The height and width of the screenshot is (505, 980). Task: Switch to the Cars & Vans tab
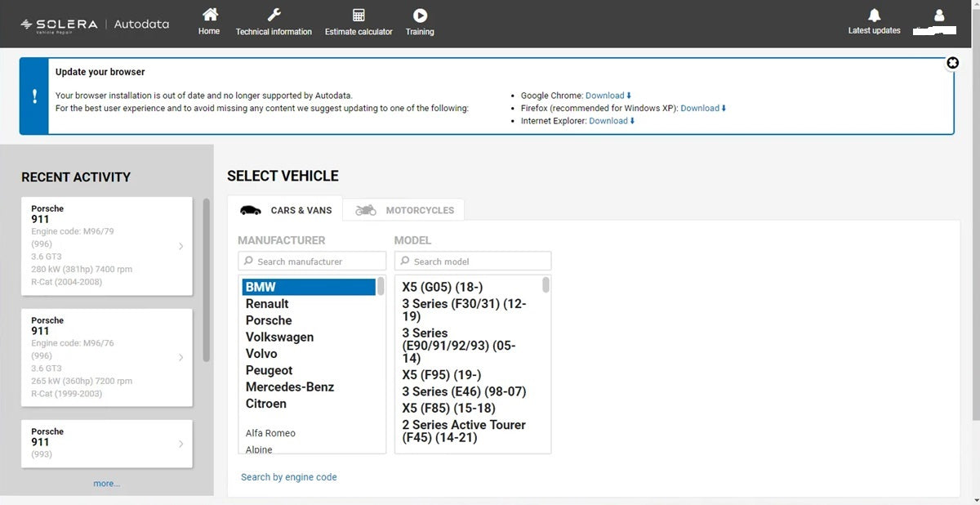(285, 210)
